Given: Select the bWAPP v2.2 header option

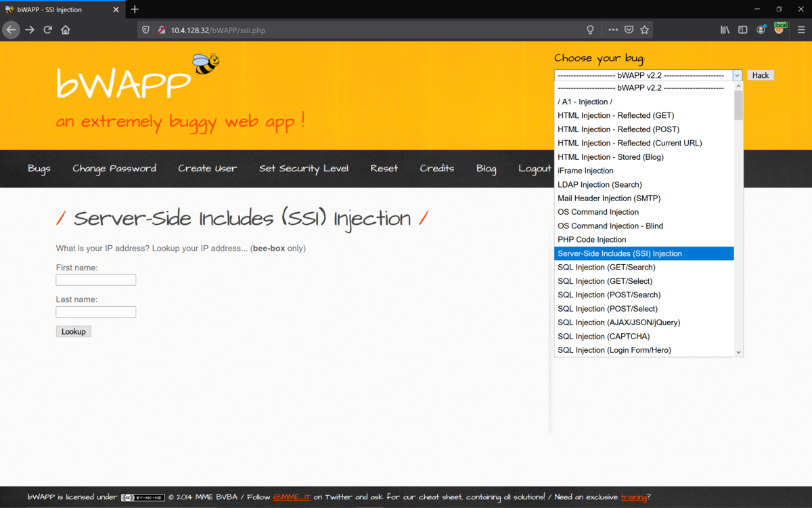Looking at the screenshot, I should pos(644,88).
